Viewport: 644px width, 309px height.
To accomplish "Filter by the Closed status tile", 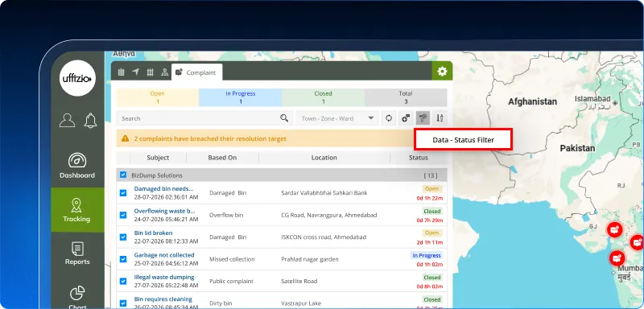I will [324, 97].
